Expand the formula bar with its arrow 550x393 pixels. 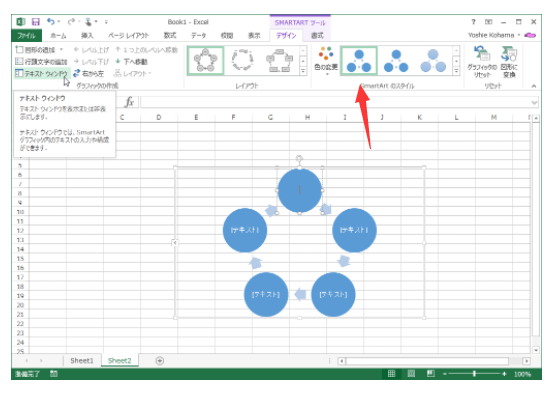534,102
